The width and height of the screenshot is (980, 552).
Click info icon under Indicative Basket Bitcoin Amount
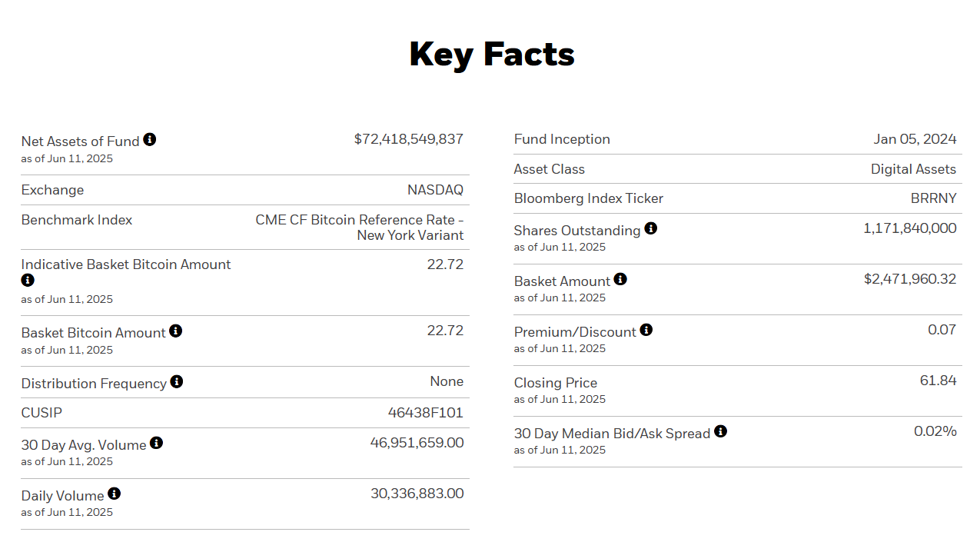pos(28,281)
